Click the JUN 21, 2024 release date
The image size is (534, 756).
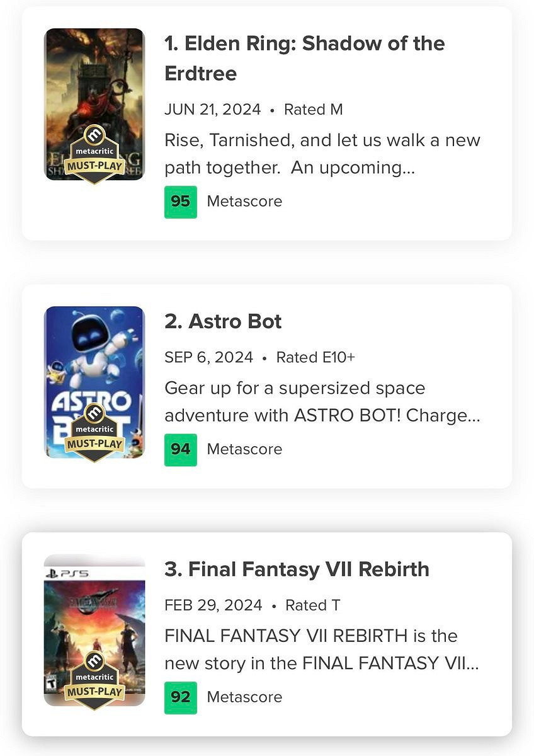click(x=212, y=110)
